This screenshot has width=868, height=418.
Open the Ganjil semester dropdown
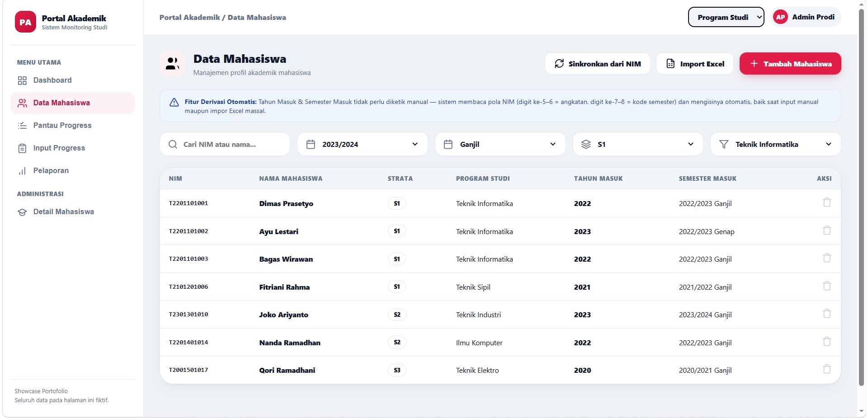click(x=500, y=145)
